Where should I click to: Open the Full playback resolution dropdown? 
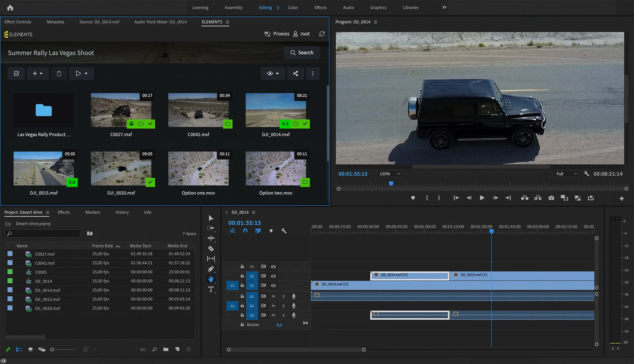pyautogui.click(x=566, y=174)
